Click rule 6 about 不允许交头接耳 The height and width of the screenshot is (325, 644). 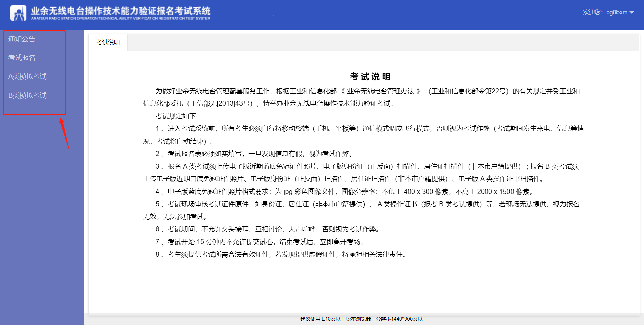point(268,229)
